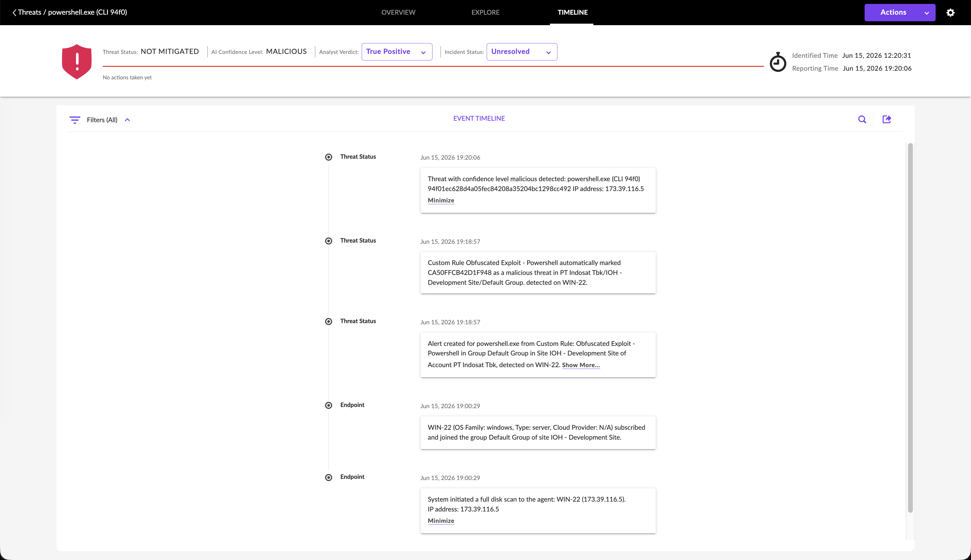Click the MALICIOUS confidence level text

tap(286, 52)
